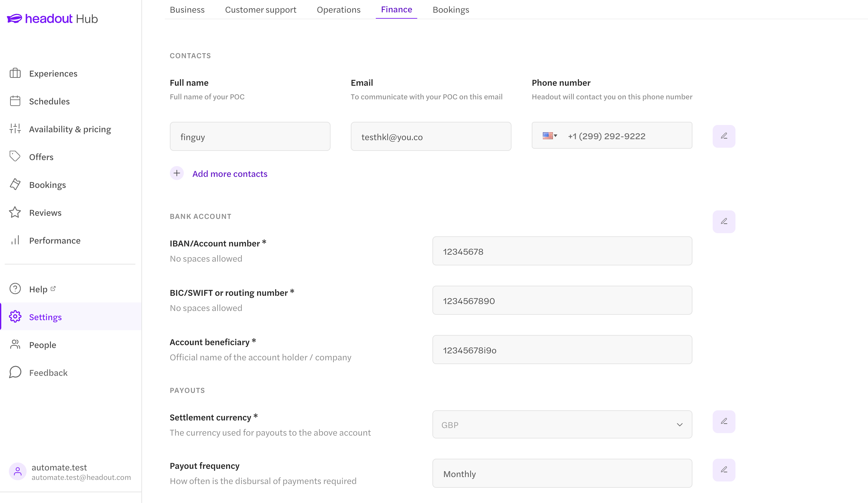Image resolution: width=868 pixels, height=503 pixels.
Task: Switch to the Operations tab
Action: (x=338, y=9)
